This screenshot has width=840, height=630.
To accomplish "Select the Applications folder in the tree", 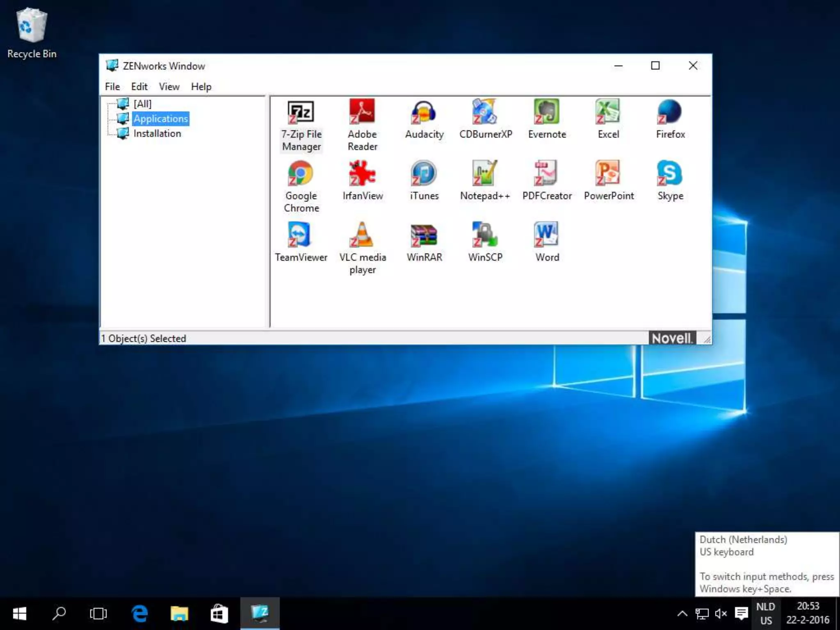I will (x=161, y=119).
